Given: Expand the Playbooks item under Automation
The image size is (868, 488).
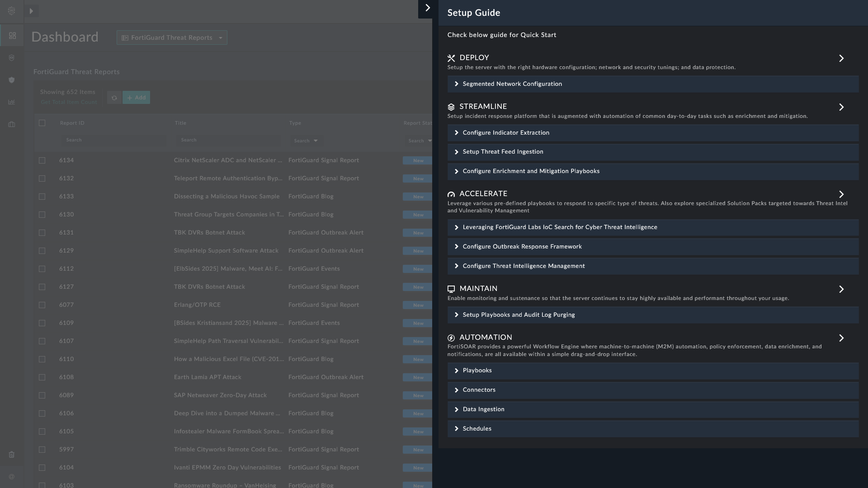Looking at the screenshot, I should [x=477, y=371].
